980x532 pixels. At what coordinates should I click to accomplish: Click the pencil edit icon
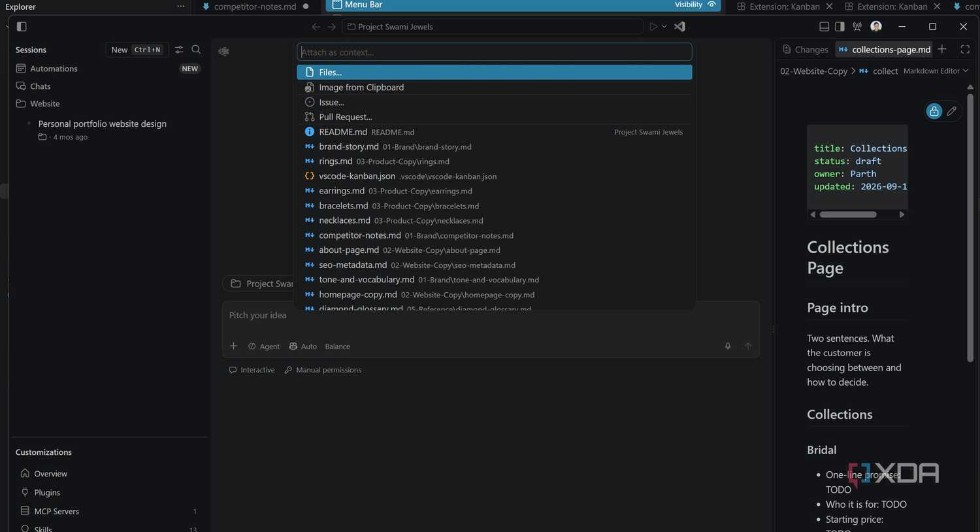(x=952, y=111)
